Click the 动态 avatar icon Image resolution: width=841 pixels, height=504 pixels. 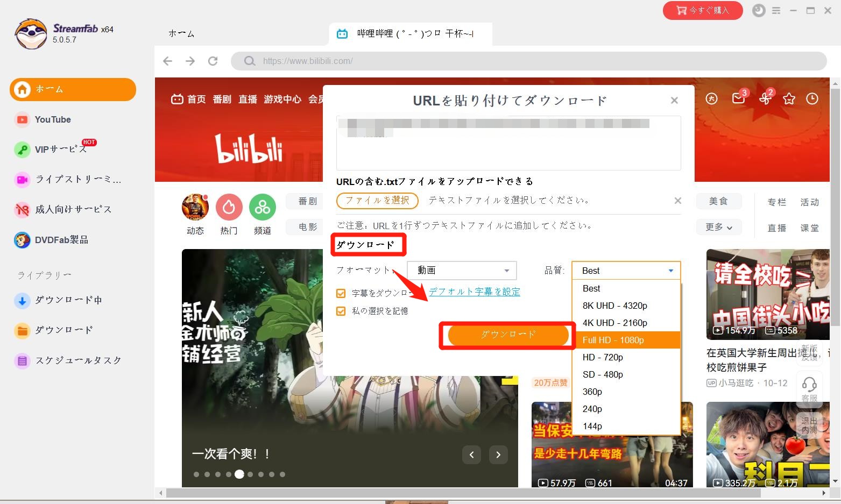[195, 207]
